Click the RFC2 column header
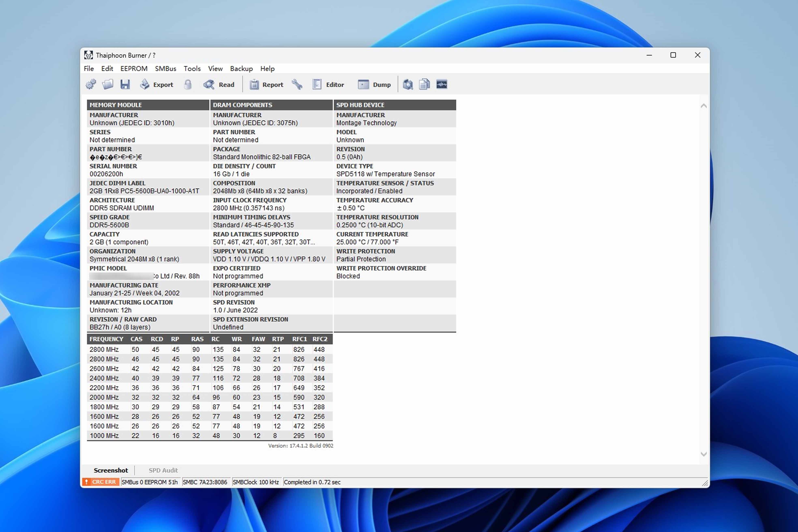Image resolution: width=798 pixels, height=532 pixels. [x=320, y=339]
